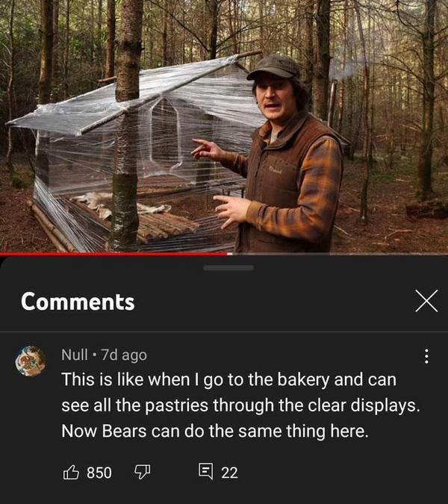The image size is (448, 504).
Task: View the 22 replies count
Action: tap(229, 473)
